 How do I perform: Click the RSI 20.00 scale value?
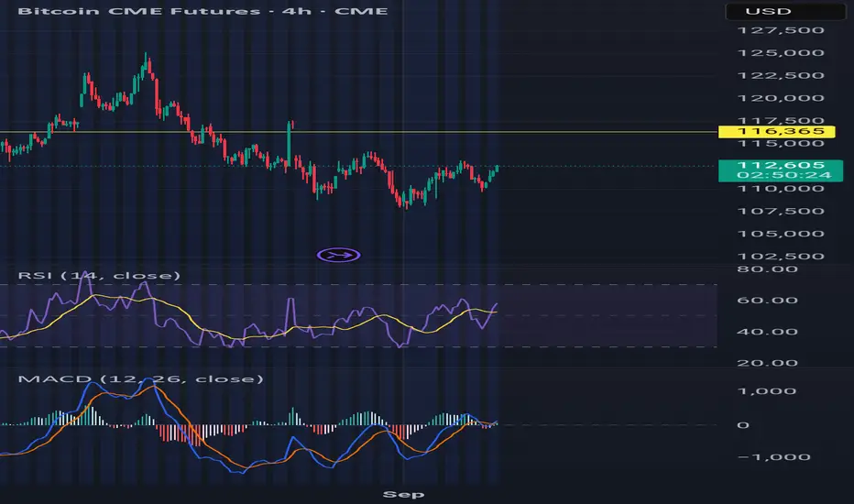click(767, 363)
